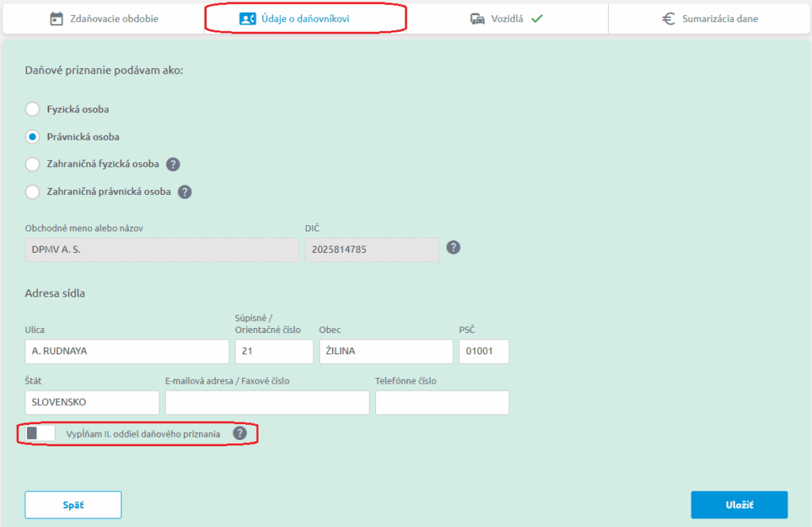Image resolution: width=812 pixels, height=527 pixels.
Task: Click the person card icon in Údaje o daňovníkovi
Action: 247,19
